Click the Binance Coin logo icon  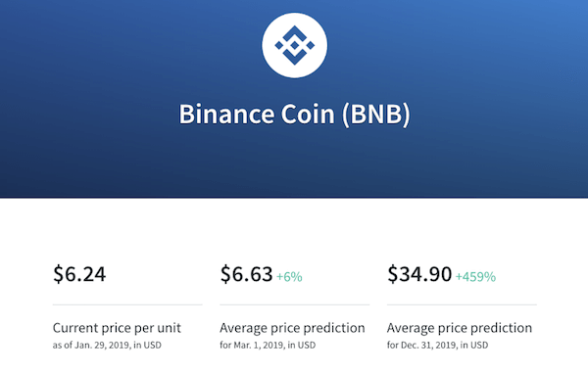pos(294,45)
